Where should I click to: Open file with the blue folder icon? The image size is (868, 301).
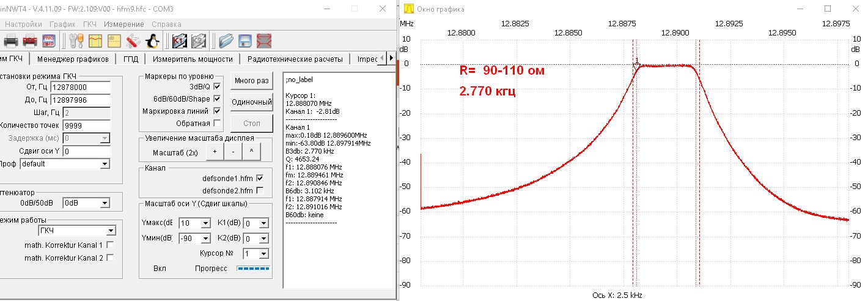[x=226, y=41]
